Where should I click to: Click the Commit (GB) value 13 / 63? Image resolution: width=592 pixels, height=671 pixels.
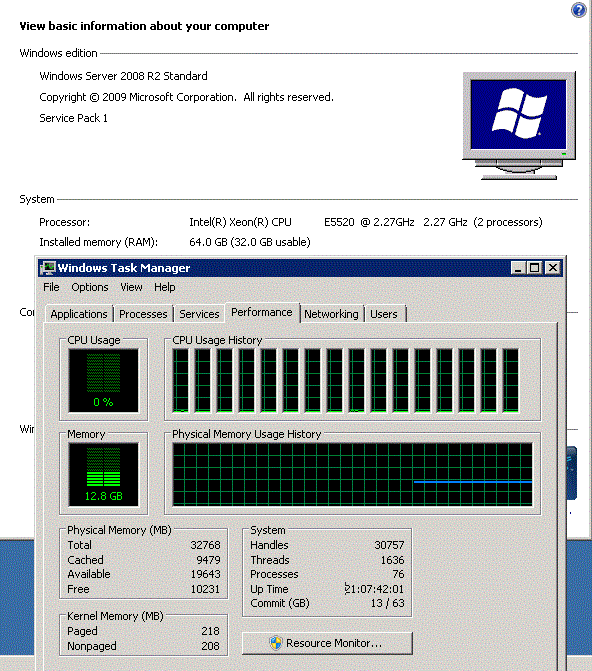pos(387,603)
